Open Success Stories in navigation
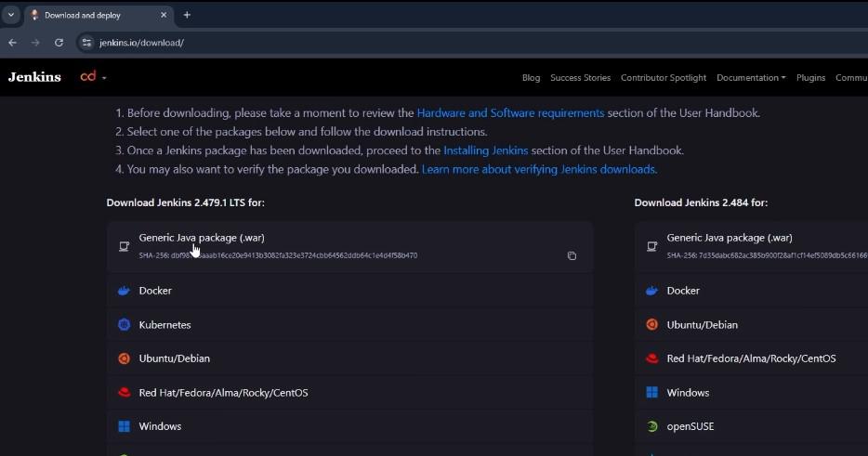Screen dimensions: 868x456 (580, 77)
